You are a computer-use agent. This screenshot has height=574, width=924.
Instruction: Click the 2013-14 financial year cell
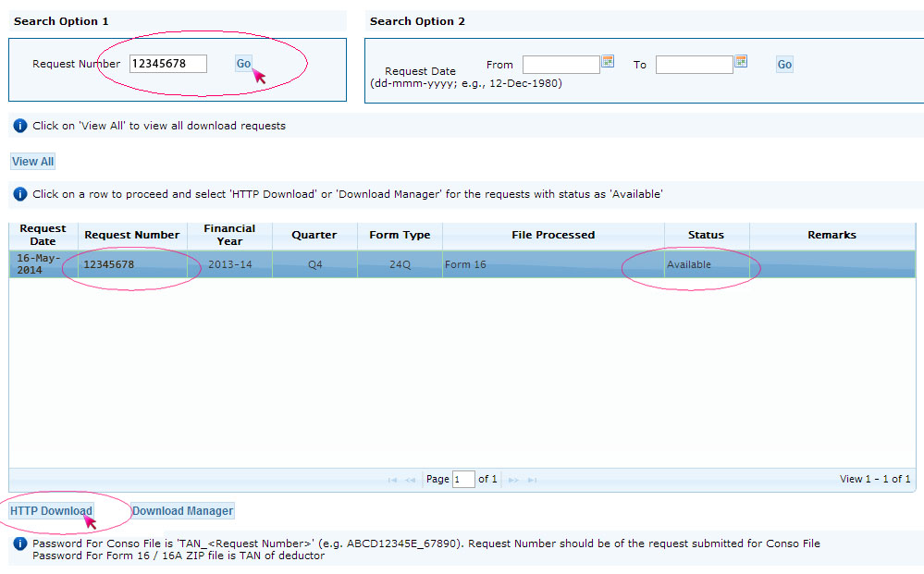pyautogui.click(x=229, y=264)
